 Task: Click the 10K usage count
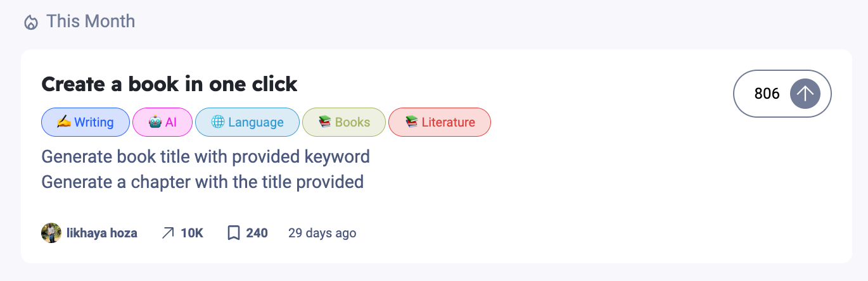point(192,233)
